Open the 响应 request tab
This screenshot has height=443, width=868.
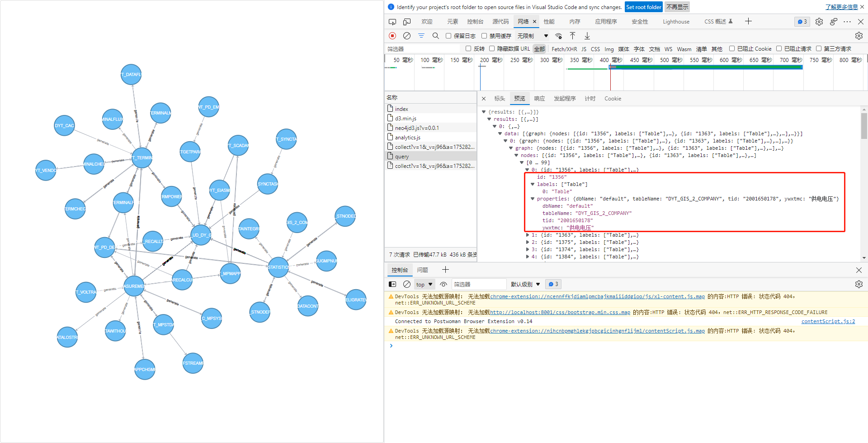click(539, 99)
